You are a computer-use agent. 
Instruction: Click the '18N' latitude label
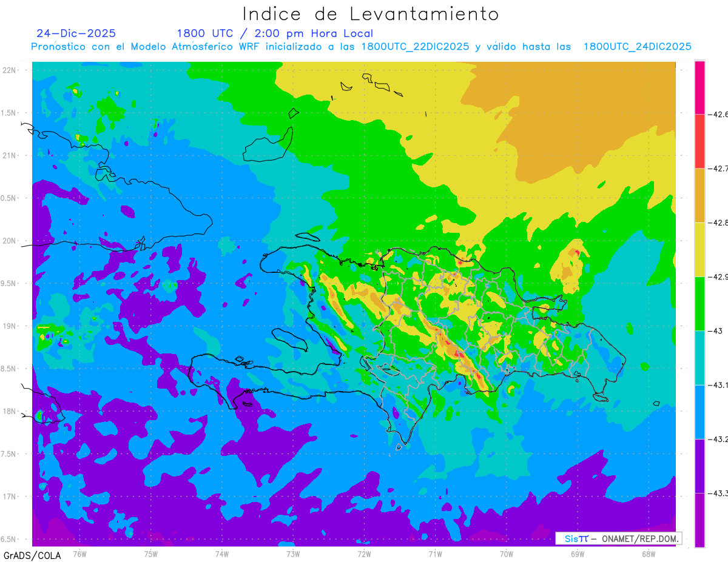9,412
